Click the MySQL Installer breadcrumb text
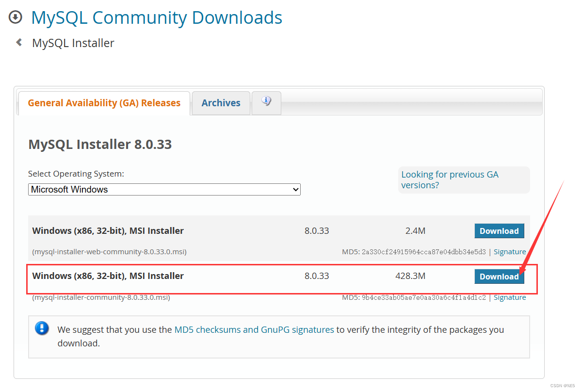 [73, 43]
